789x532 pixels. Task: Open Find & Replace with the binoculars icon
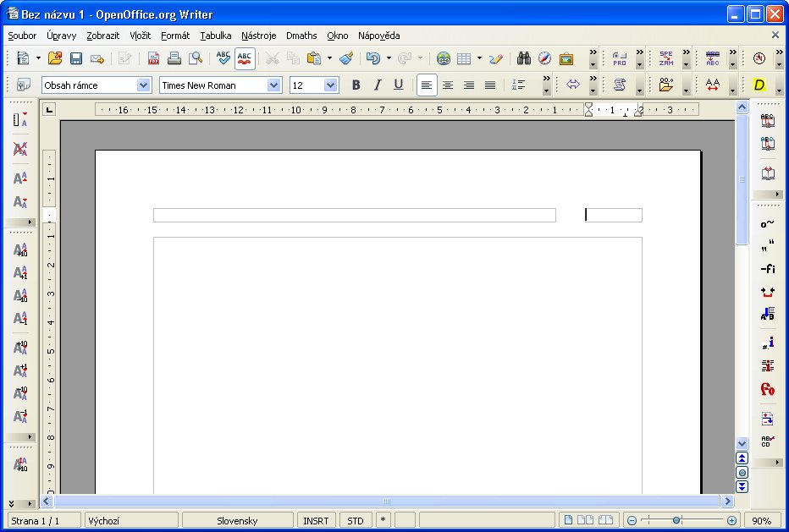[524, 58]
